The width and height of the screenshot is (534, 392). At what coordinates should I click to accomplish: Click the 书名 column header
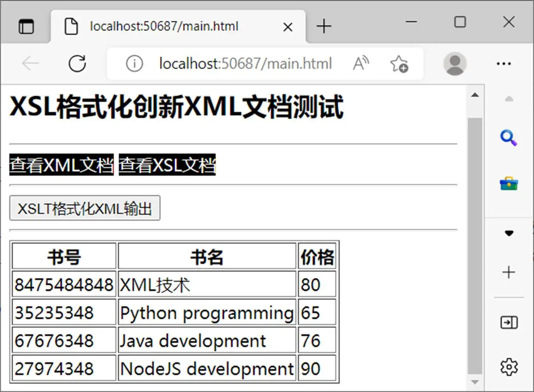pyautogui.click(x=207, y=256)
